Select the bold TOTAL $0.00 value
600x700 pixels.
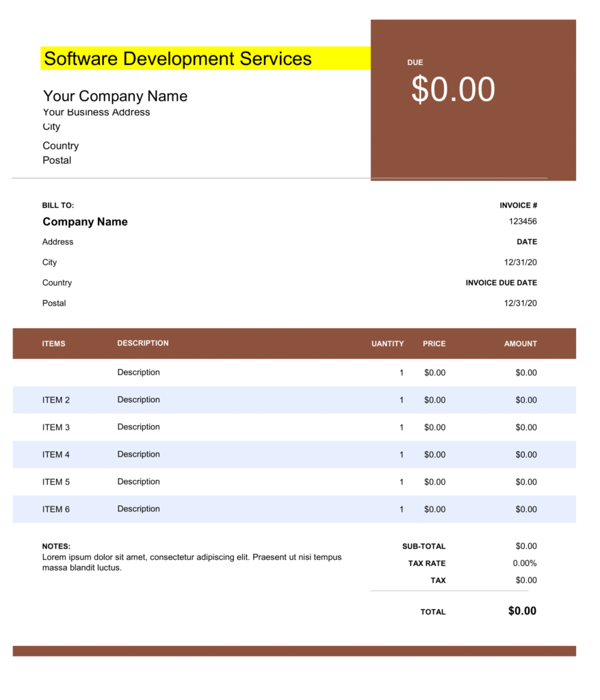(521, 610)
